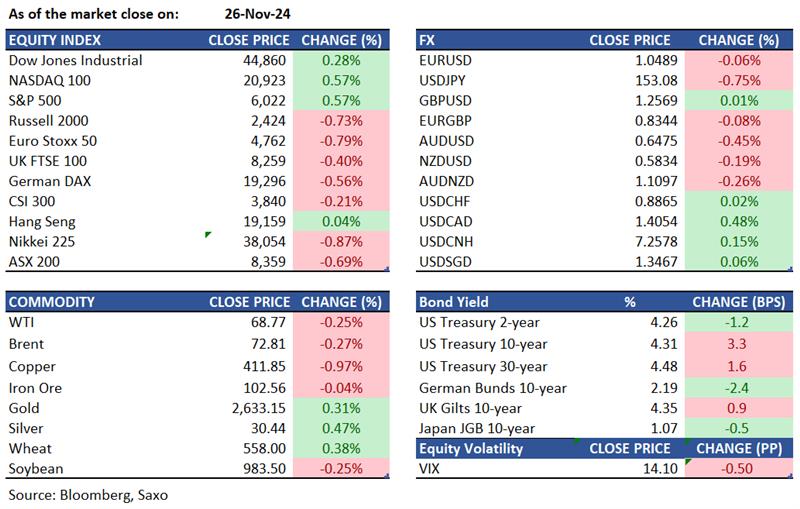This screenshot has width=800, height=509.
Task: Click the Soybean commodity label
Action: (x=36, y=469)
